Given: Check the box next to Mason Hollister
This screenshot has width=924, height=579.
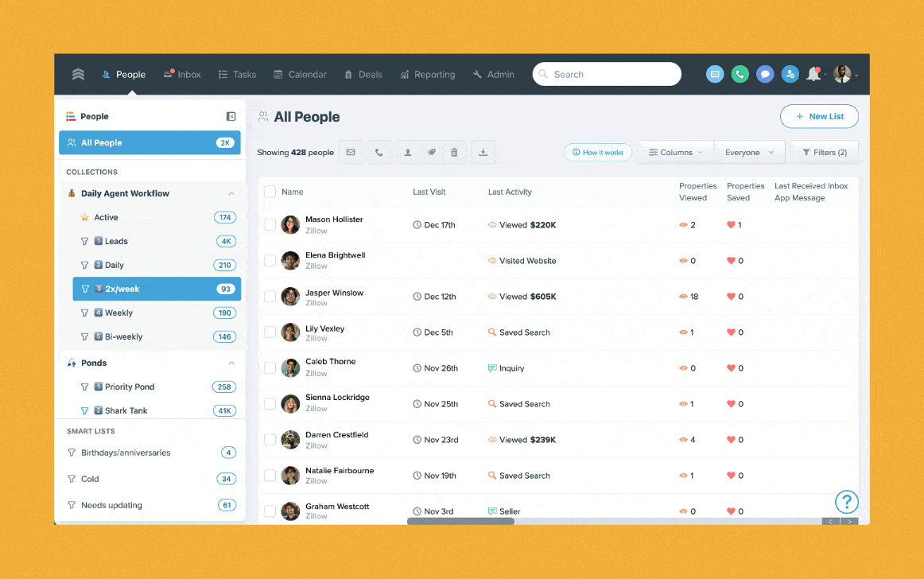Looking at the screenshot, I should tap(270, 225).
